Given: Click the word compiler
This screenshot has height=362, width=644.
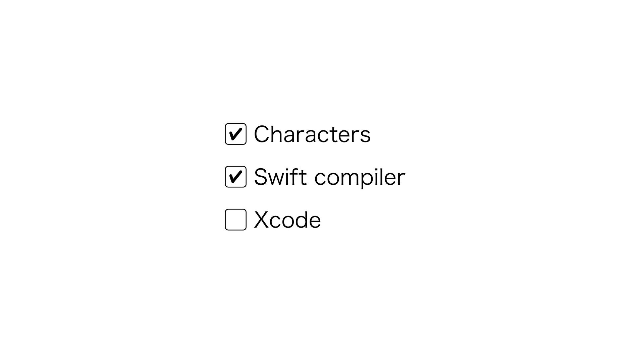Looking at the screenshot, I should pyautogui.click(x=360, y=178).
